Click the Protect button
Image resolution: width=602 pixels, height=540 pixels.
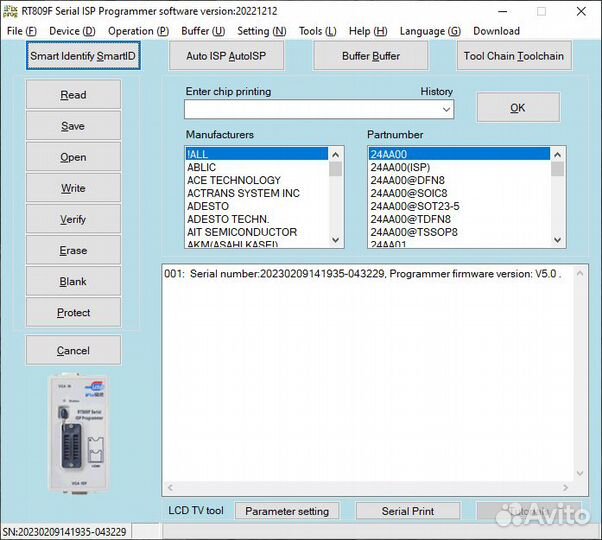[73, 312]
